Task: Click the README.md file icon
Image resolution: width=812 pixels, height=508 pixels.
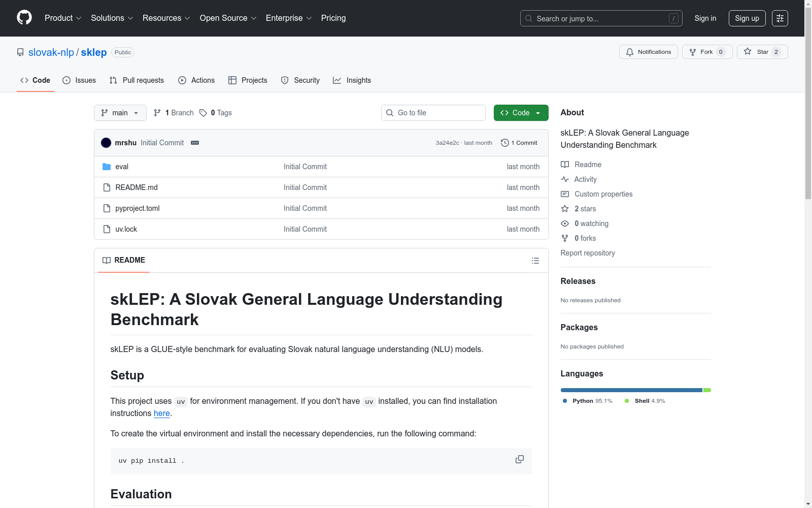Action: pyautogui.click(x=107, y=187)
